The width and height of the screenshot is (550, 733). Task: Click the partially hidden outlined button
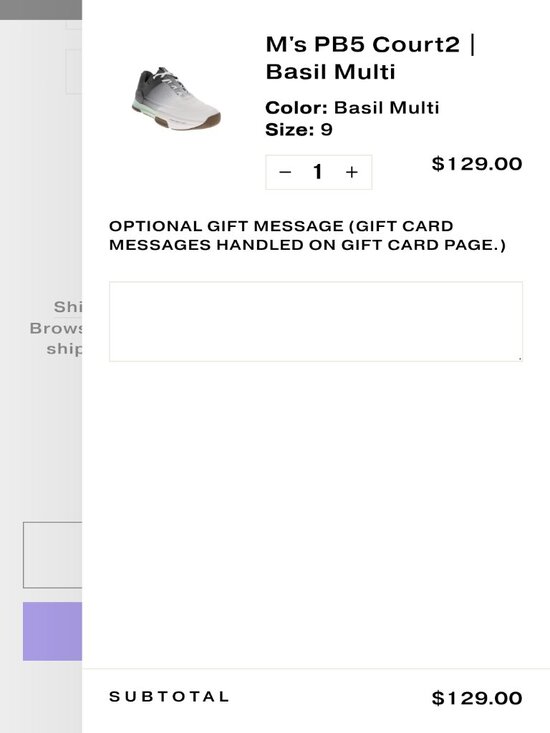52,555
